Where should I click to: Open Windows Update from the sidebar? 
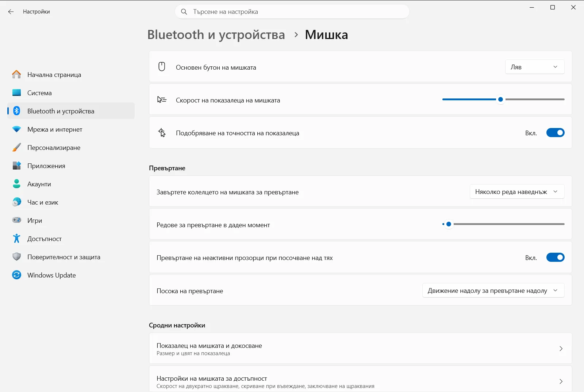click(71, 275)
